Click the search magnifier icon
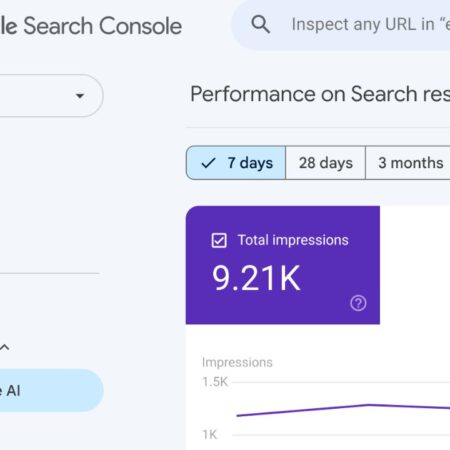 (x=260, y=24)
